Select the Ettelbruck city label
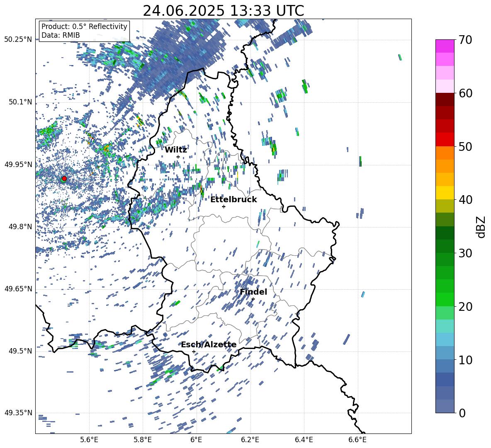491x448 pixels. pos(233,200)
